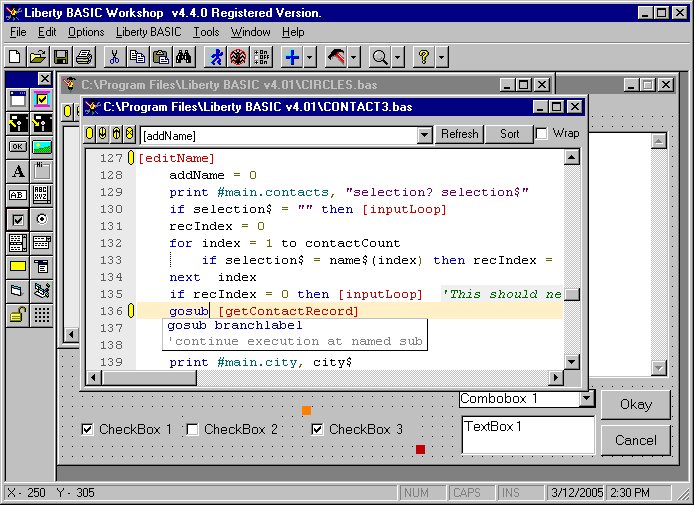Select the landscape picture tool in the palette
Image resolution: width=694 pixels, height=505 pixels.
click(42, 147)
